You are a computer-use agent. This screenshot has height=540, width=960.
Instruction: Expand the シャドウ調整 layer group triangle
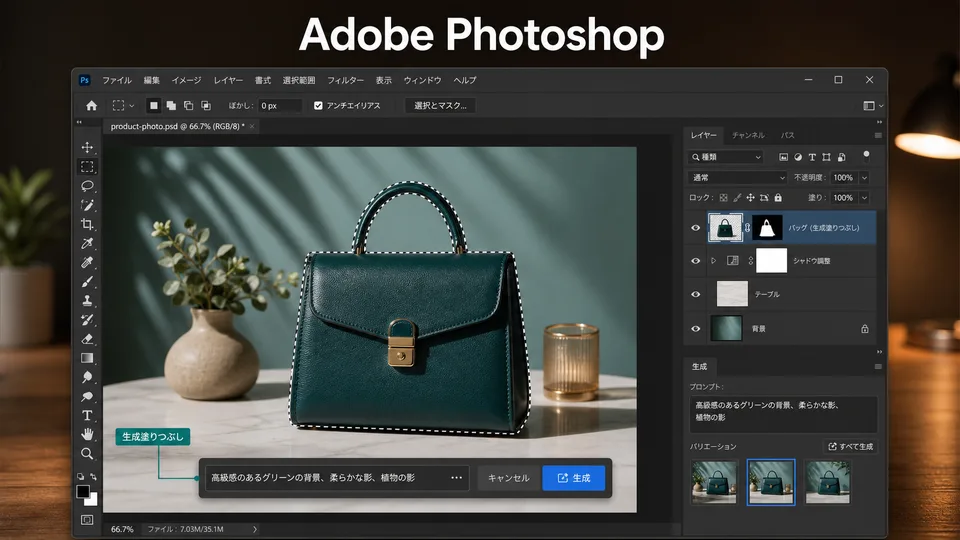pos(713,261)
